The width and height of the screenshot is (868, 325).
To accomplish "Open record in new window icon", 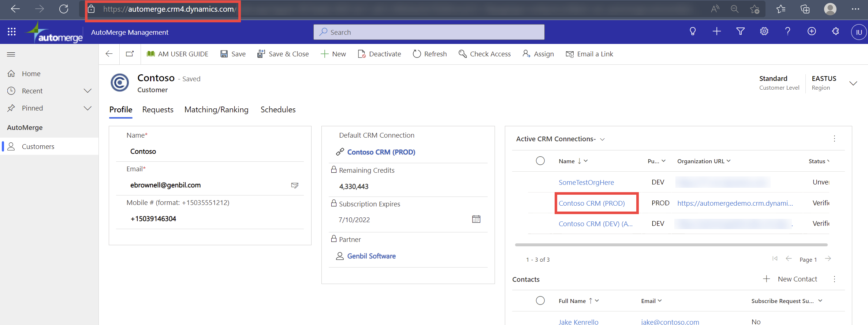I will click(130, 54).
